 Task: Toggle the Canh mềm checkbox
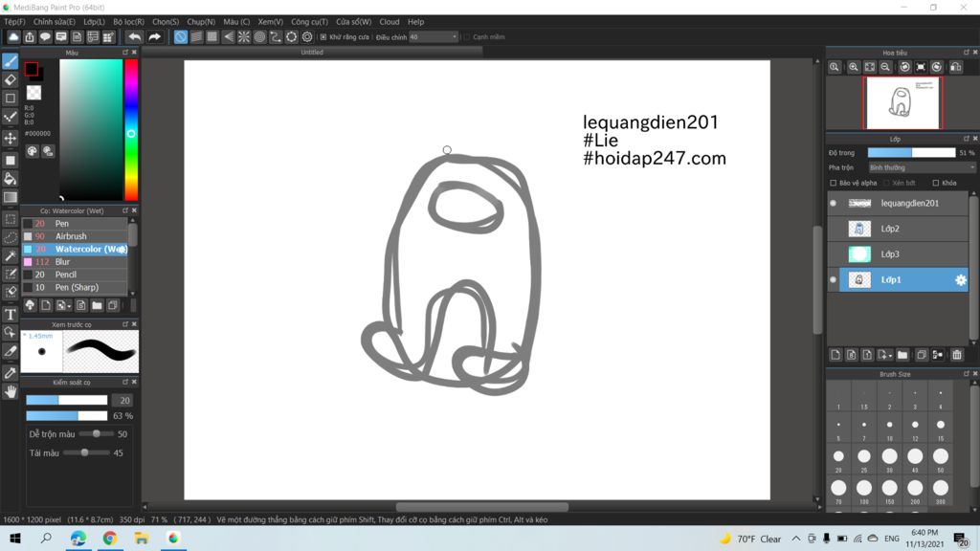pos(466,37)
